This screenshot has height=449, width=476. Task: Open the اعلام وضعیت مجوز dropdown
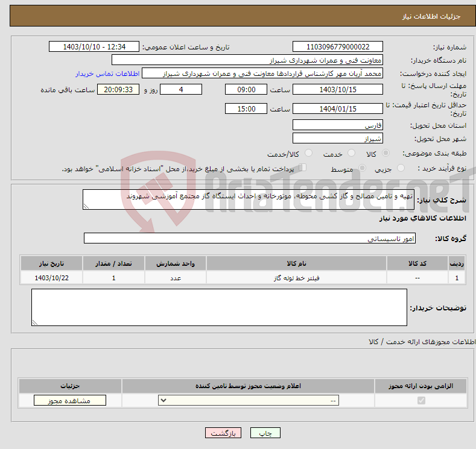(249, 400)
